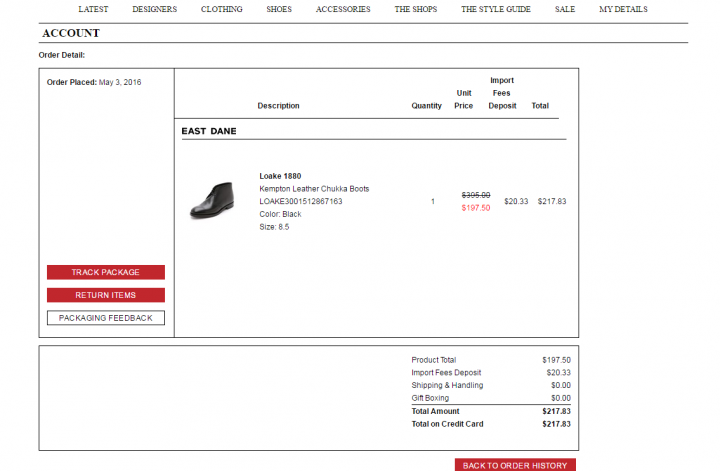This screenshot has height=471, width=720.
Task: Open the DESIGNERS menu
Action: (x=154, y=9)
